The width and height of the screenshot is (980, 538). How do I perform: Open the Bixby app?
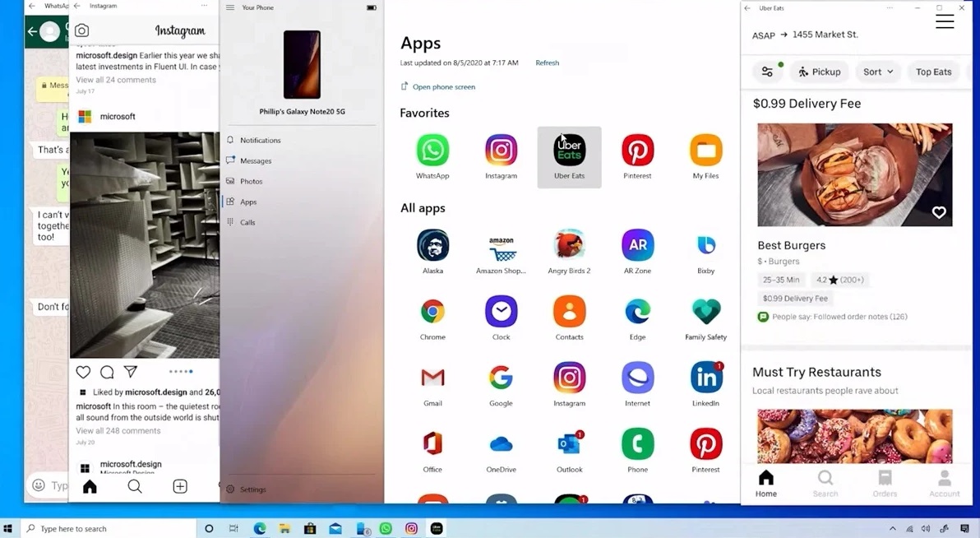coord(705,245)
